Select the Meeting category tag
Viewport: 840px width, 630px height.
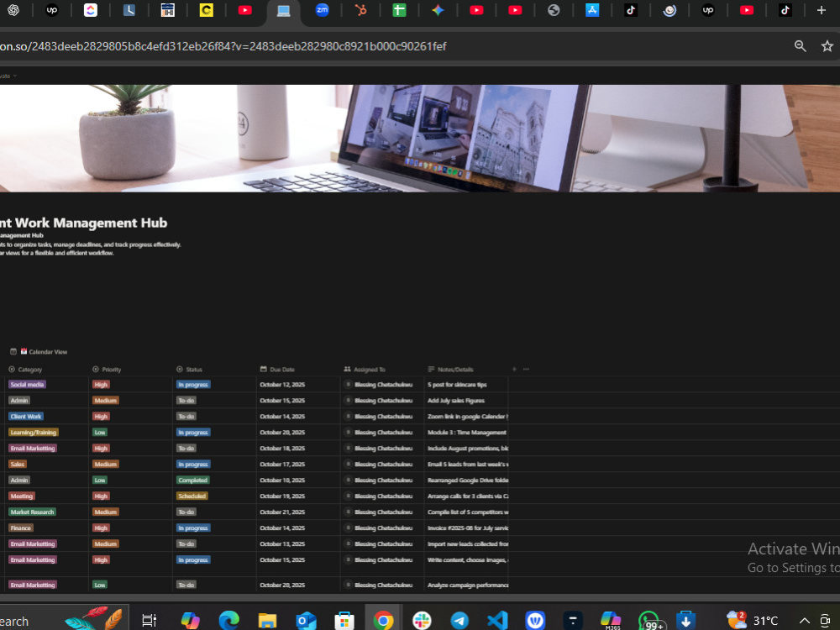[x=22, y=496]
